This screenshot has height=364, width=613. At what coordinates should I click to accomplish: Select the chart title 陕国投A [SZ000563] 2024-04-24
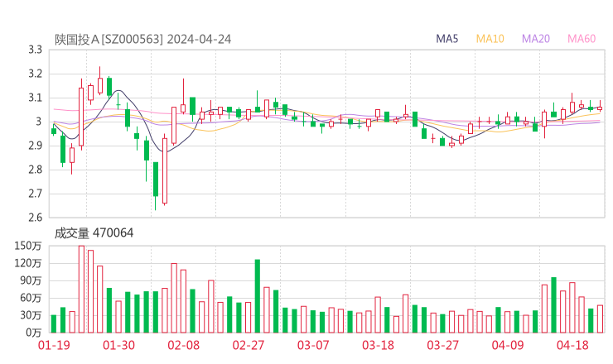(142, 39)
